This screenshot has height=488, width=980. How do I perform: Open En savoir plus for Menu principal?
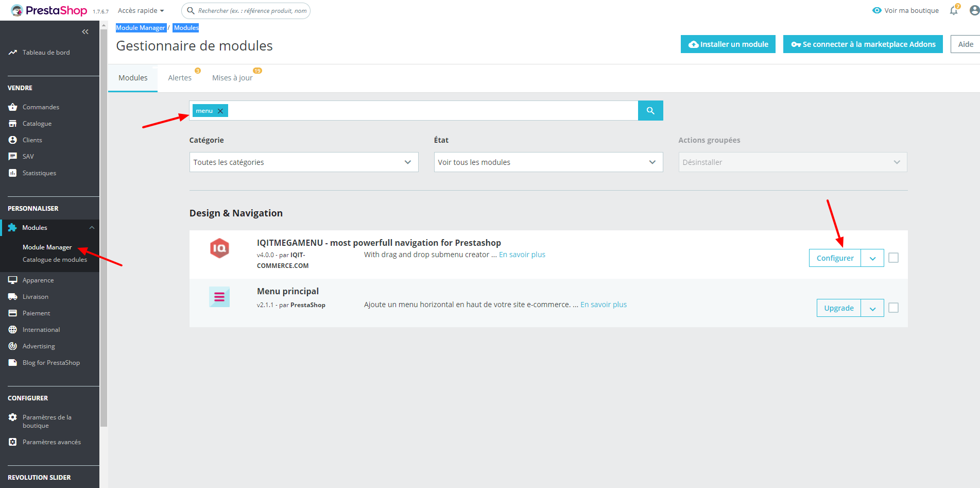pyautogui.click(x=604, y=305)
